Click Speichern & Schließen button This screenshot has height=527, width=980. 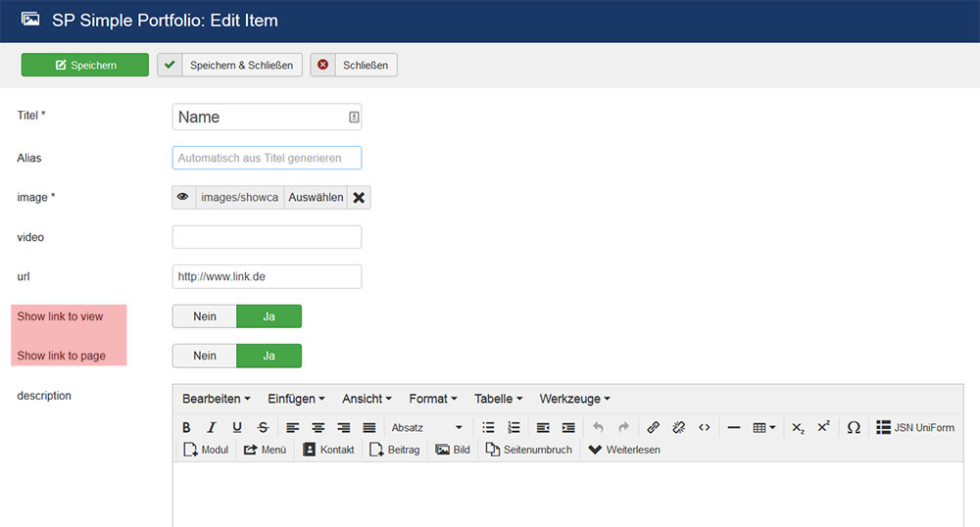point(230,66)
